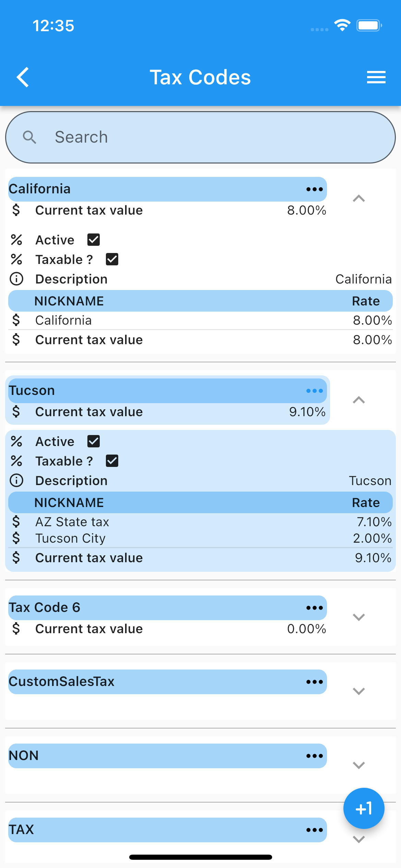
Task: Collapse the Tucson tax code details
Action: tap(359, 400)
